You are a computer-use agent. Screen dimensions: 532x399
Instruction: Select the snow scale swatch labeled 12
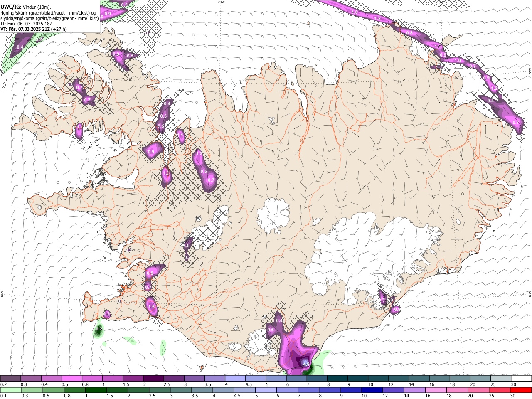(399, 379)
